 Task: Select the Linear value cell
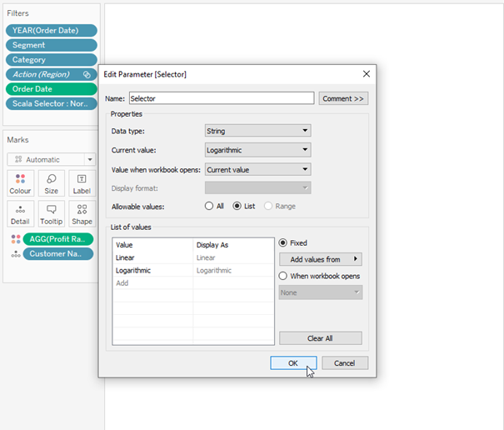(152, 257)
